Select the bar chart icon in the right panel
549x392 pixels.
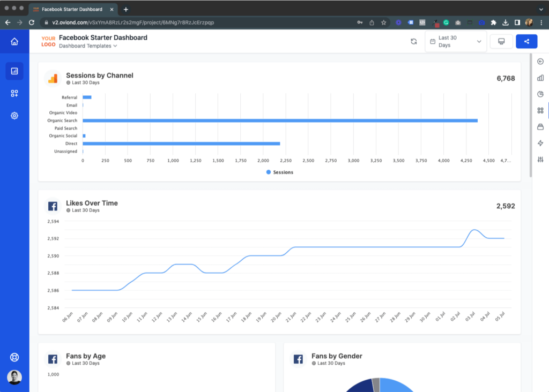coord(540,78)
